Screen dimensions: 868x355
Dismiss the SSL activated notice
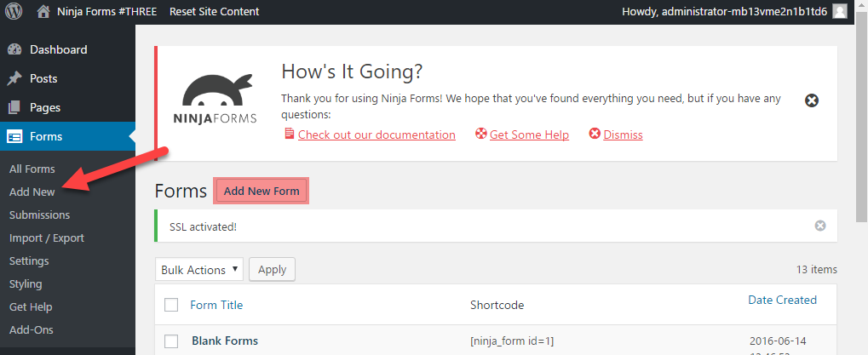(820, 226)
